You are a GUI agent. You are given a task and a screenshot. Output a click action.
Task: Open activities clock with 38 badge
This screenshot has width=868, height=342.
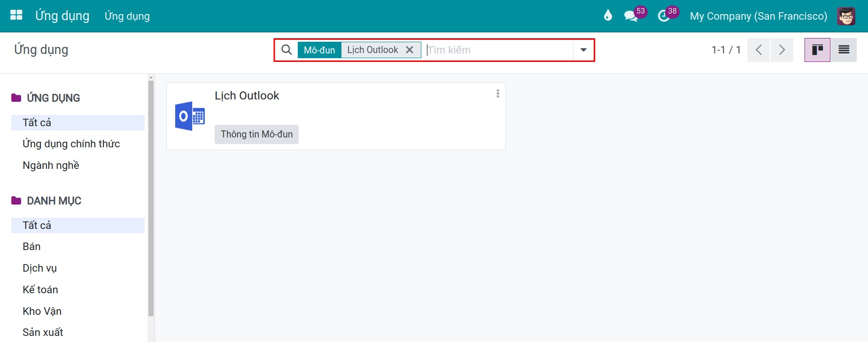(667, 15)
